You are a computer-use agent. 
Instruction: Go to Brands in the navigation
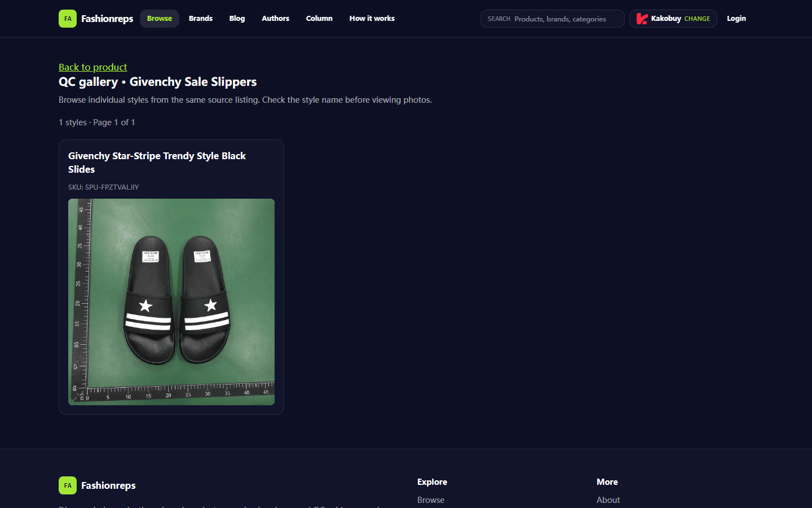pos(201,19)
